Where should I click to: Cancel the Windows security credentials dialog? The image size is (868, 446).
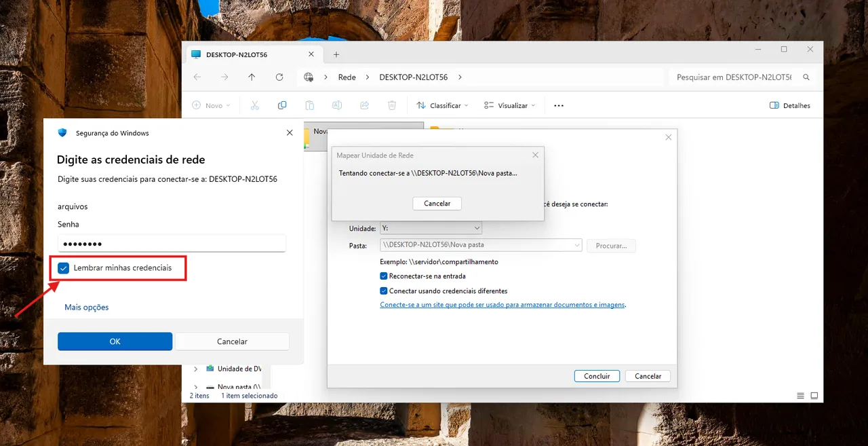[232, 341]
